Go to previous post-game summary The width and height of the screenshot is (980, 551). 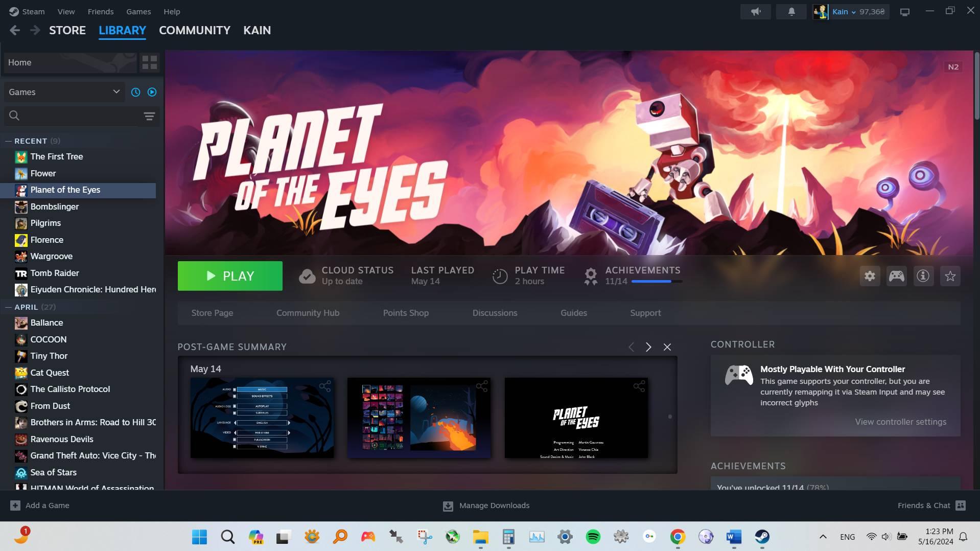coord(631,347)
